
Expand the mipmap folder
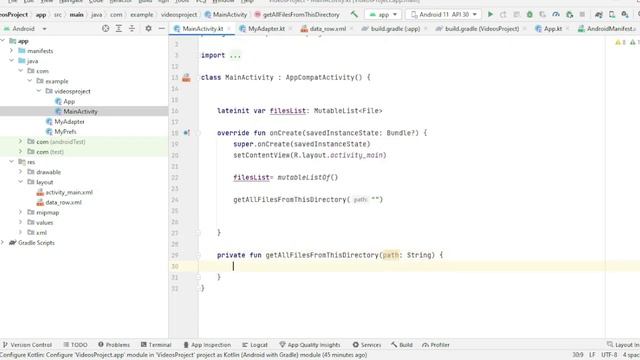(20, 212)
